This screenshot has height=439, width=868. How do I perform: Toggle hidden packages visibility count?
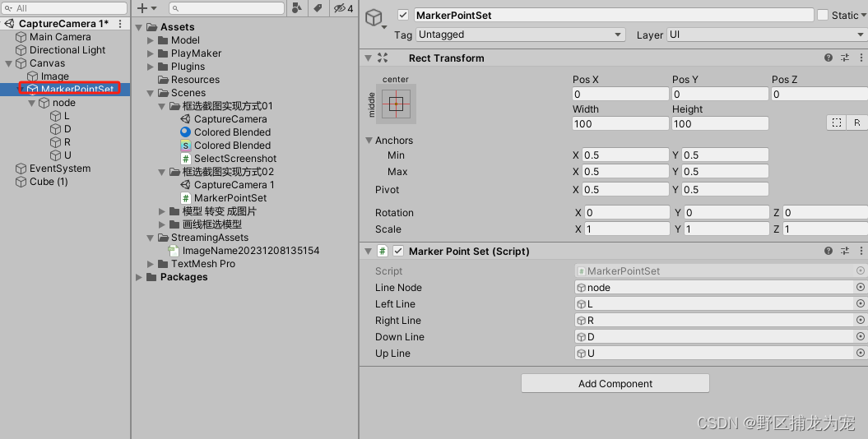coord(343,8)
